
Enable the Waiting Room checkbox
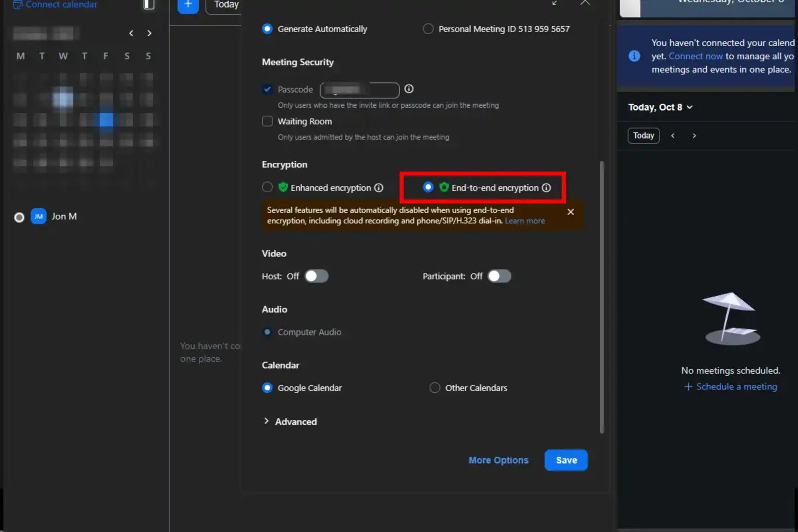click(x=267, y=121)
